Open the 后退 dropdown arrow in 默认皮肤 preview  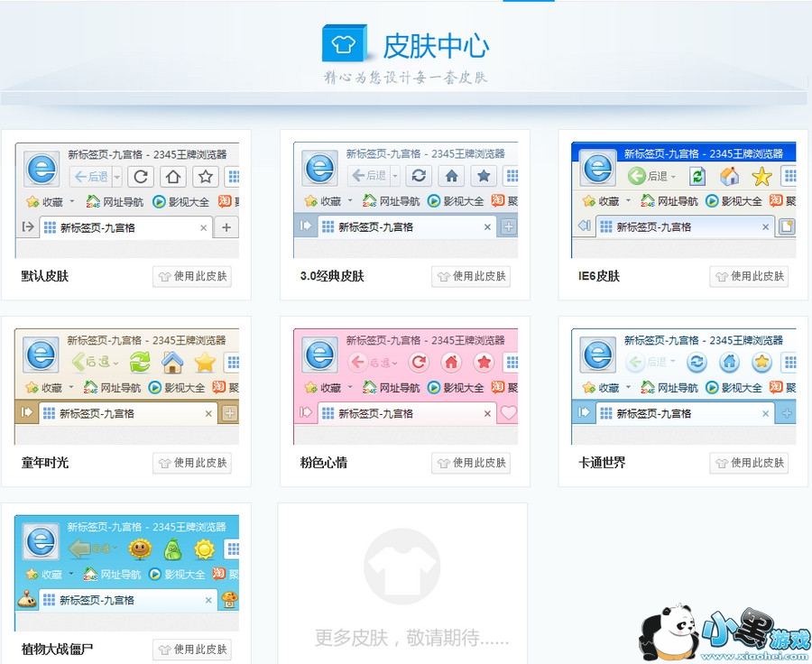coord(117,177)
